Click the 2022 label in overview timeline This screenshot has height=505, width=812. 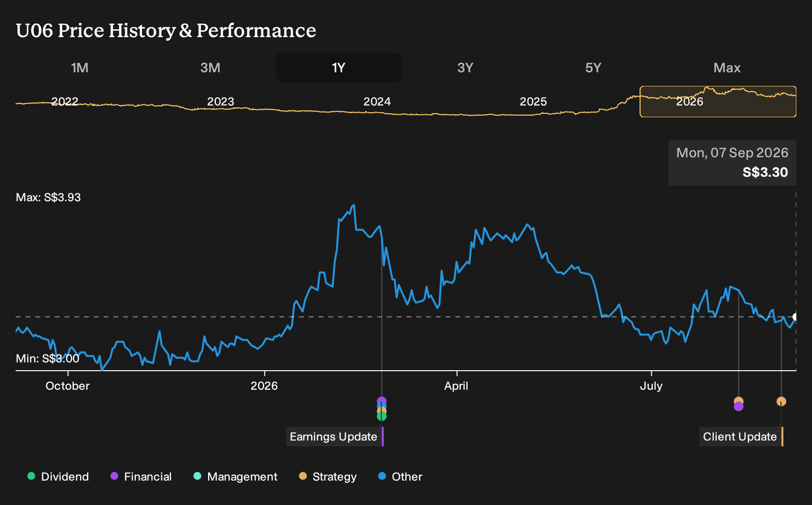coord(65,102)
